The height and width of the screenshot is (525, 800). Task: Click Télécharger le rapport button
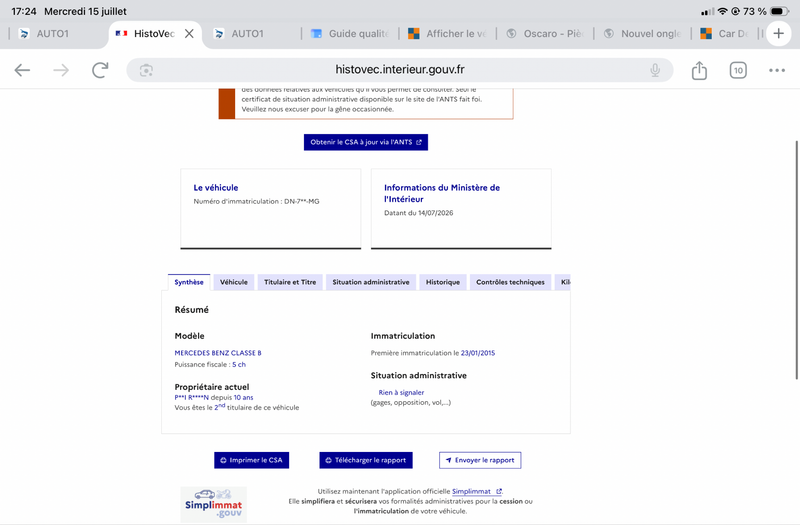366,460
